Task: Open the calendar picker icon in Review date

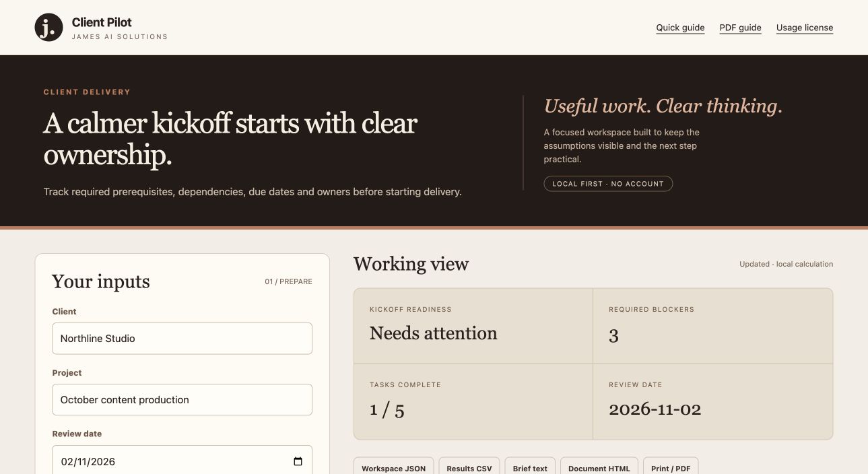Action: (x=298, y=462)
